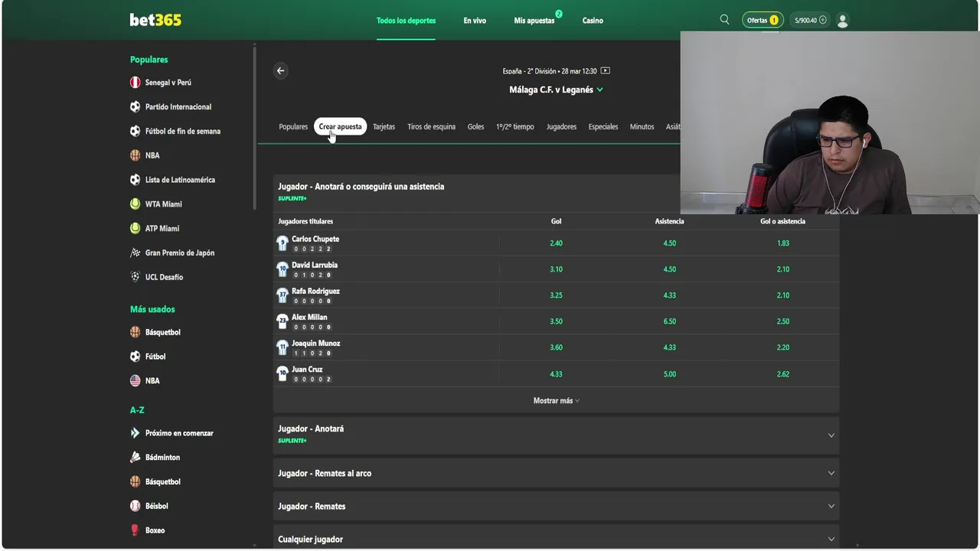
Task: Switch to the Tarjetas tab
Action: pyautogui.click(x=384, y=127)
